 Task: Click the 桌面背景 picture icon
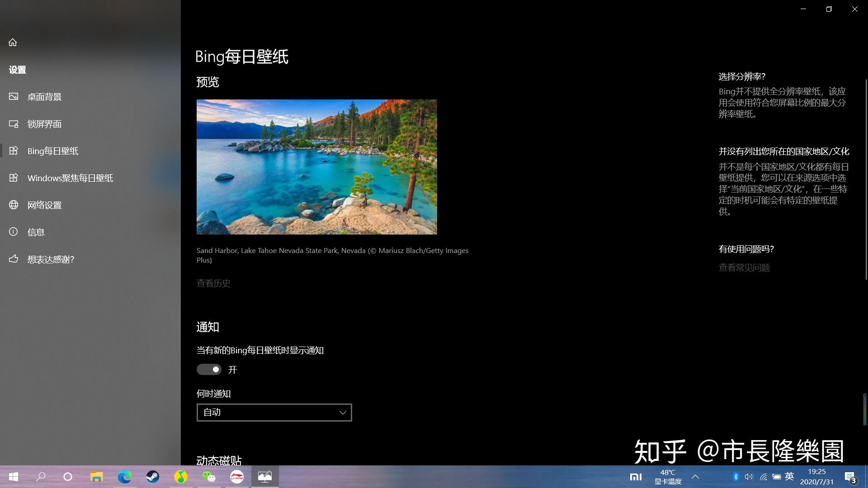14,97
